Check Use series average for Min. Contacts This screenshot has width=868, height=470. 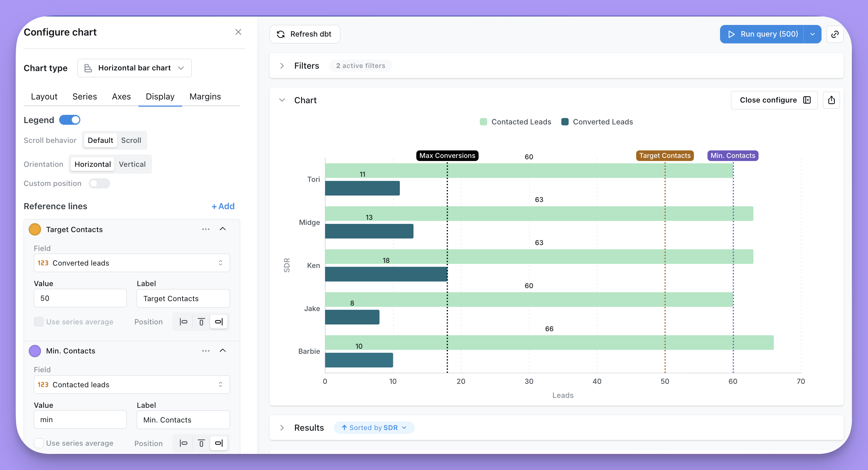(x=39, y=443)
